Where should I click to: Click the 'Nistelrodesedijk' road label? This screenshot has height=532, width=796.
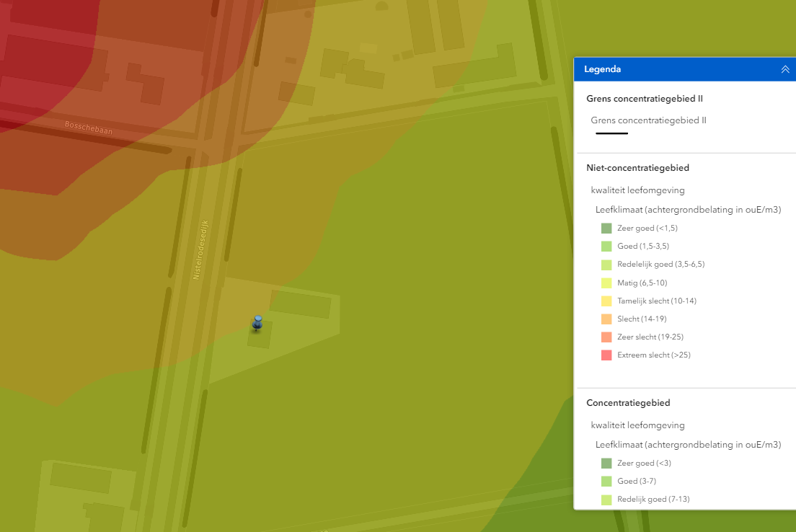200,249
